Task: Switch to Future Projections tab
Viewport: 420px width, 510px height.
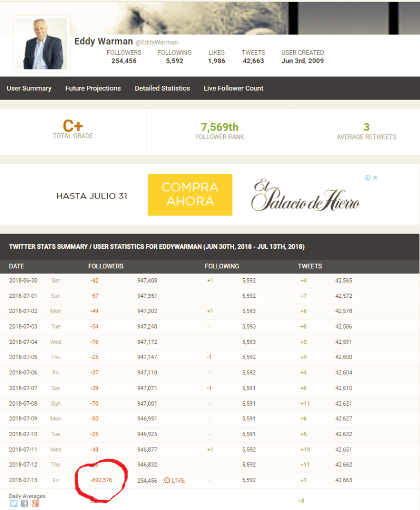Action: pos(93,88)
